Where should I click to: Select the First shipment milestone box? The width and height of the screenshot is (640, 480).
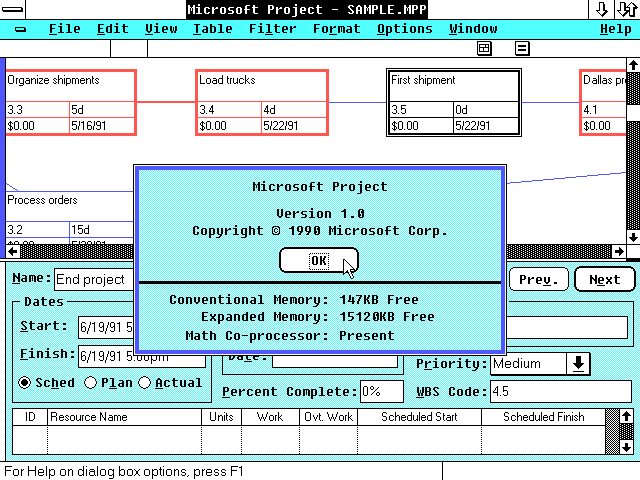click(x=454, y=102)
